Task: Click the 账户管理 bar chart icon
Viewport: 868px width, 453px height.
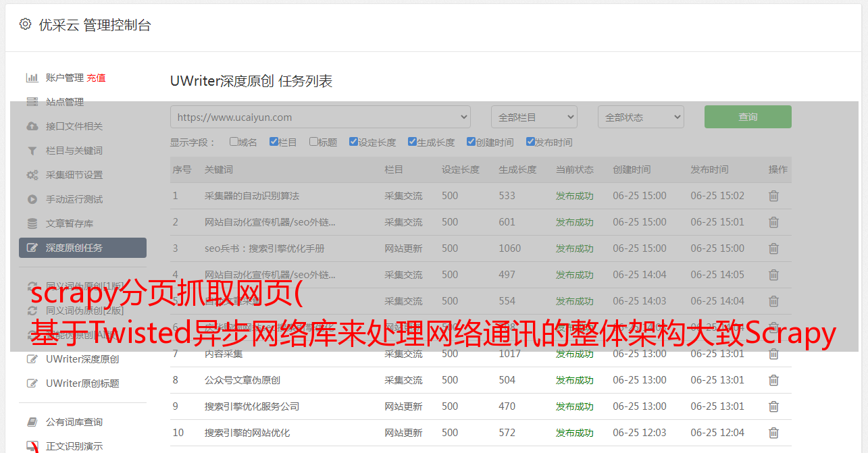Action: coord(32,78)
